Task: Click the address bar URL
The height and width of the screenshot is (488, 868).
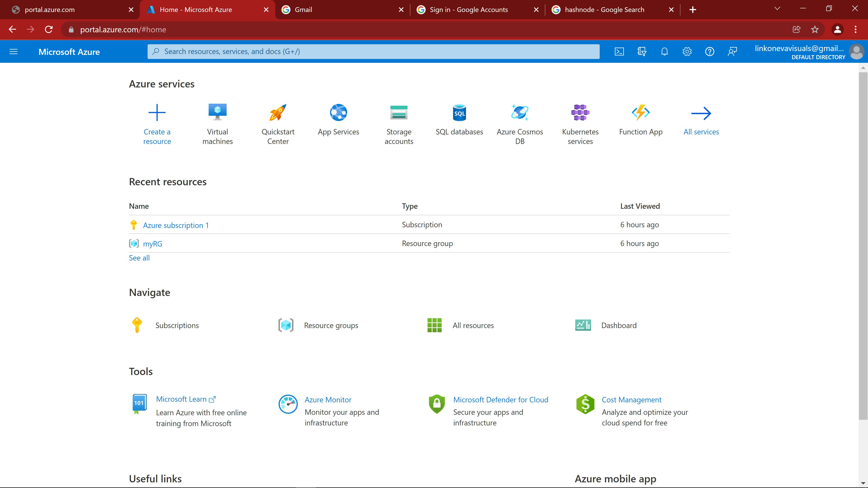Action: coord(123,30)
